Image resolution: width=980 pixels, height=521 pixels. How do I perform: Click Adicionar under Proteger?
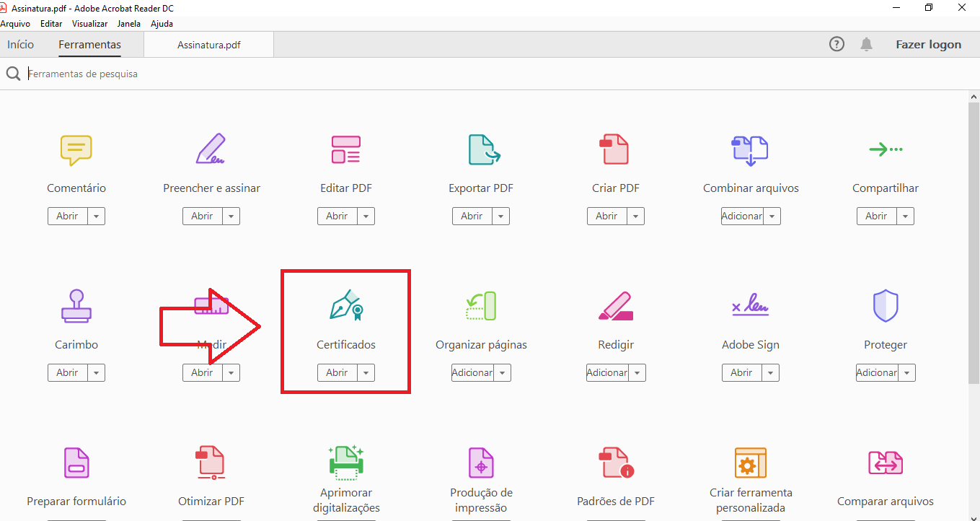(877, 372)
